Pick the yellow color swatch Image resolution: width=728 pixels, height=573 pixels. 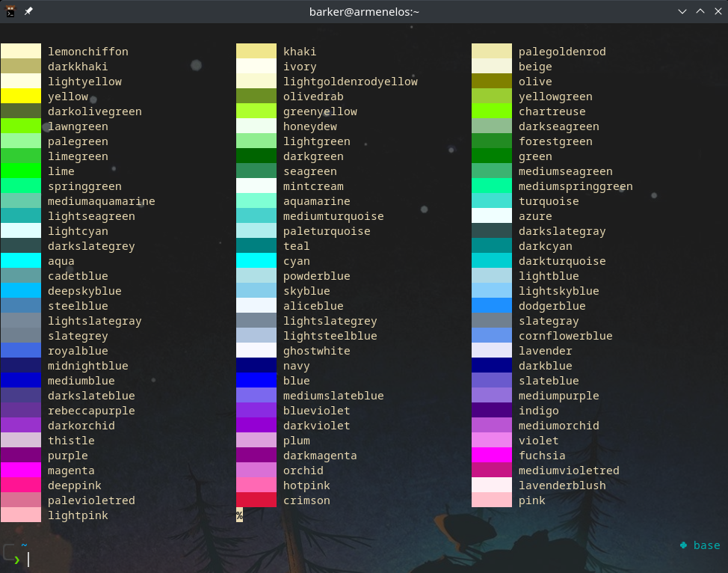point(21,96)
